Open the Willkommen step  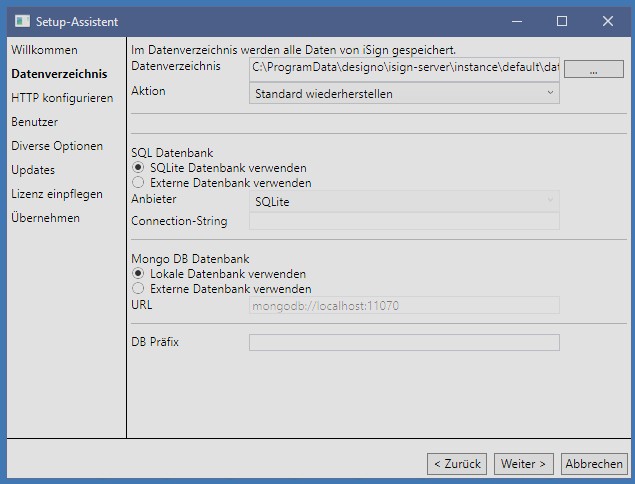(45, 50)
